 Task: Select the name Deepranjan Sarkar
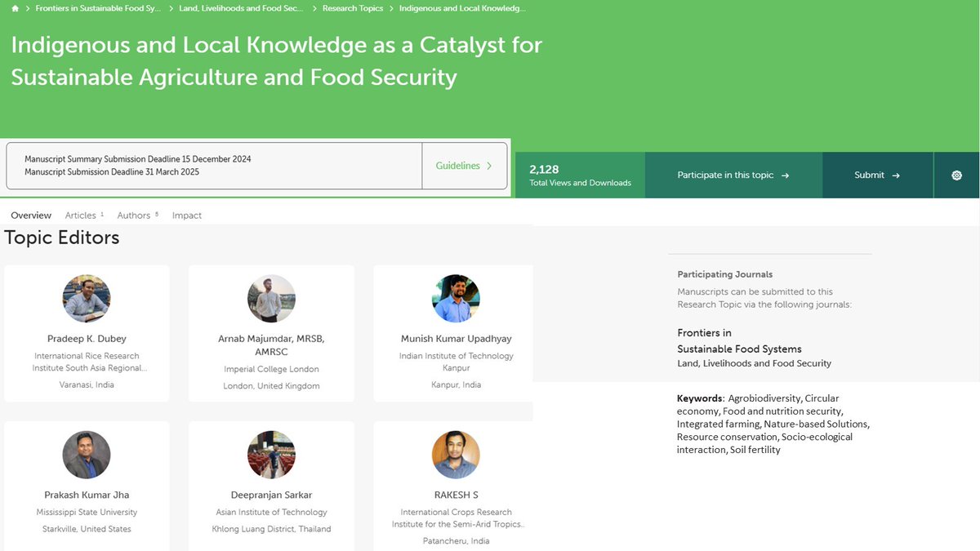[272, 495]
